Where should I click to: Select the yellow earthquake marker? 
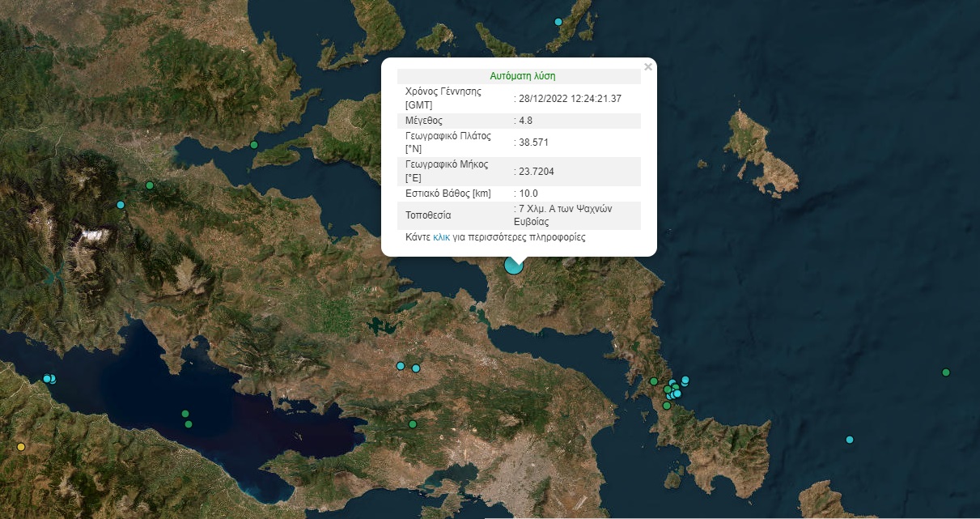tap(22, 446)
